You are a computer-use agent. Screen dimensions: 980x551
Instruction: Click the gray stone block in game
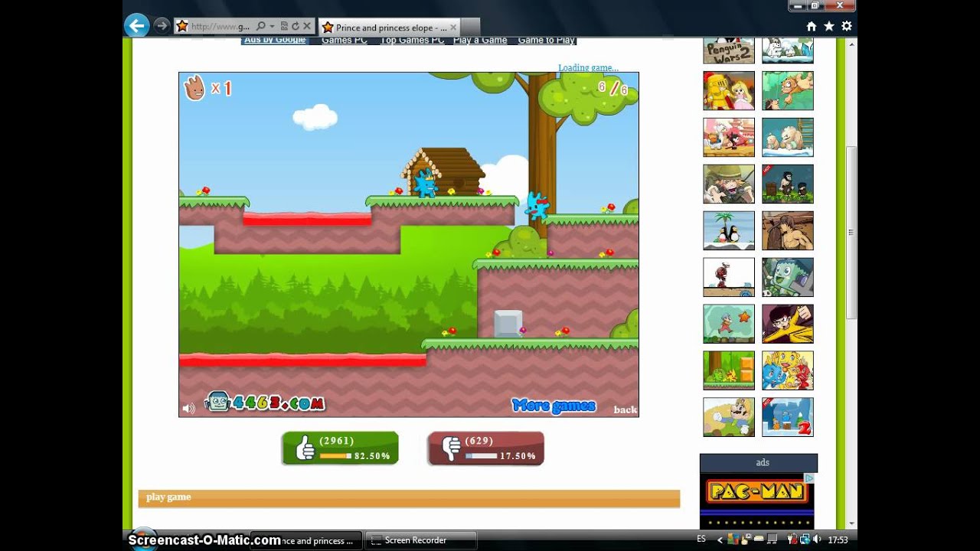[508, 324]
